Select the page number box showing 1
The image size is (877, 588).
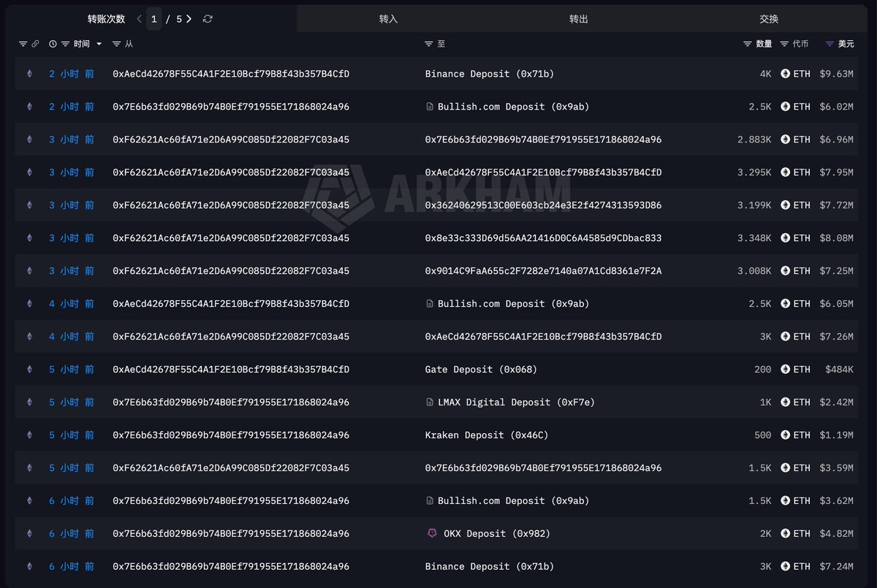[x=153, y=19]
